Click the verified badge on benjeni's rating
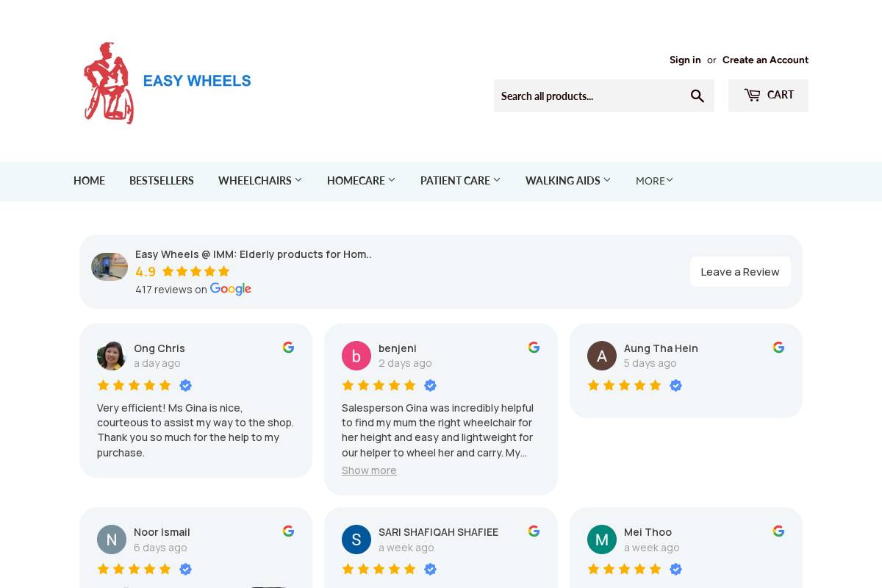 (x=430, y=385)
